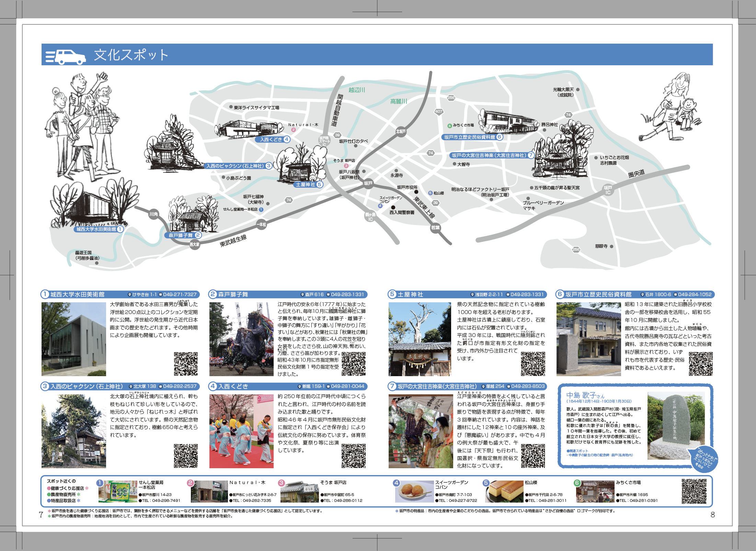The image size is (756, 551).
Task: Click the 特産品取扱店 legend entry
Action: pyautogui.click(x=64, y=501)
